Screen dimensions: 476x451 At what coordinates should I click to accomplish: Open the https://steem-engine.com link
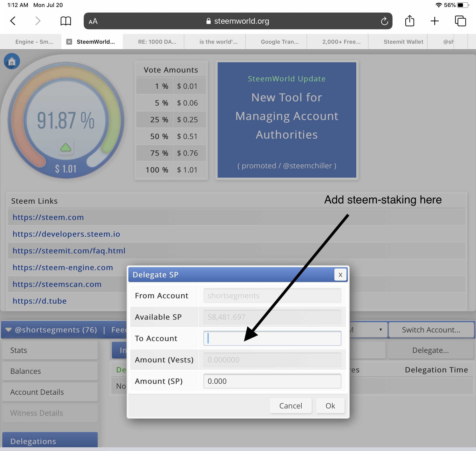pyautogui.click(x=63, y=268)
